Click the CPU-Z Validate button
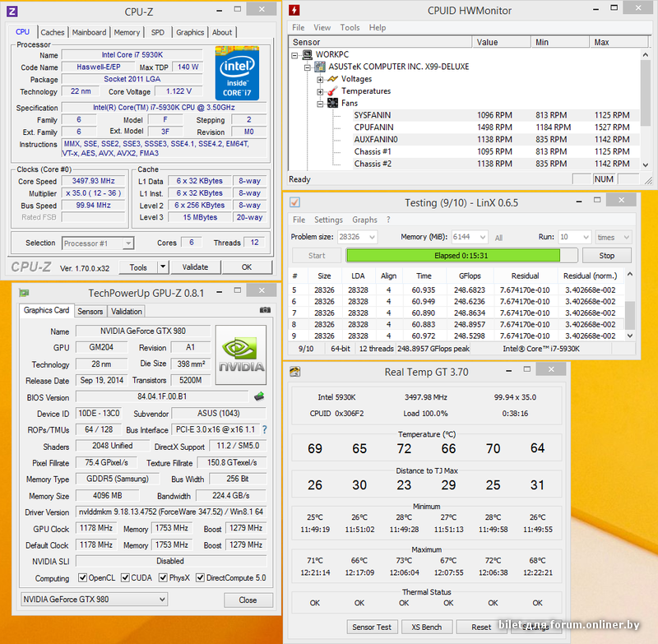658x644 pixels. pos(195,267)
